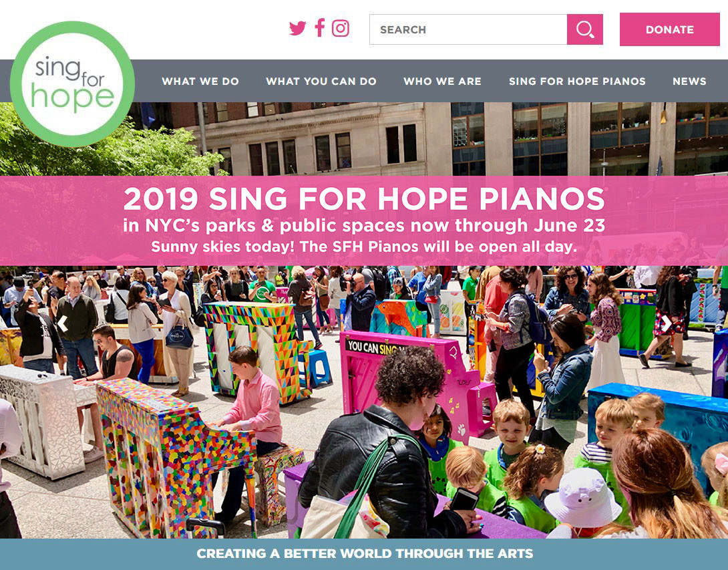Image resolution: width=728 pixels, height=570 pixels.
Task: Click the 2019 Sing for Hope Pianos headline
Action: (x=364, y=199)
